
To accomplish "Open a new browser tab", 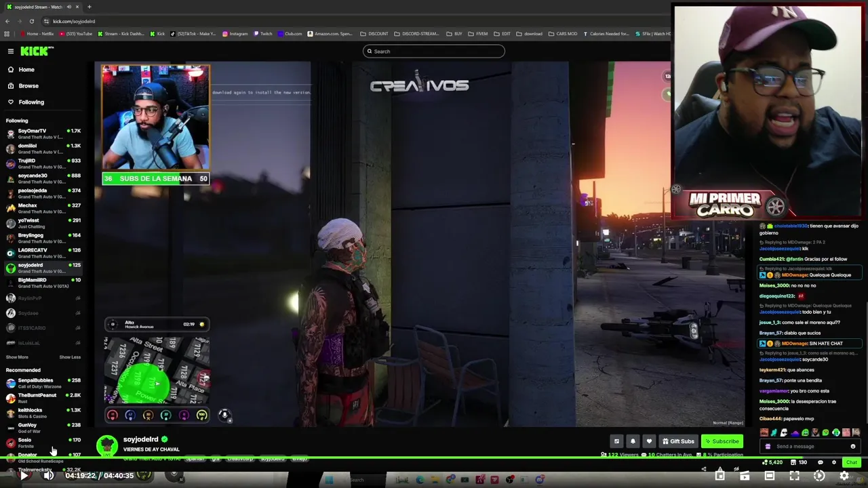I will click(89, 7).
